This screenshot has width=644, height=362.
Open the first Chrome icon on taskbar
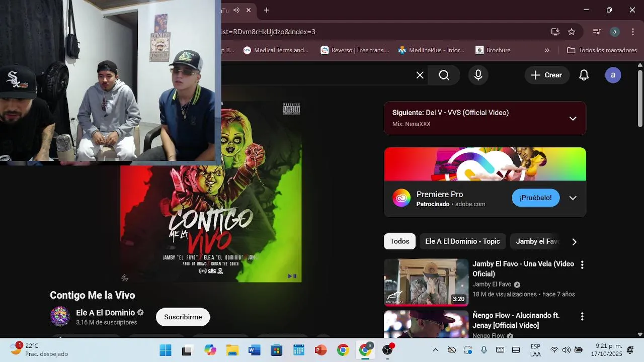343,350
